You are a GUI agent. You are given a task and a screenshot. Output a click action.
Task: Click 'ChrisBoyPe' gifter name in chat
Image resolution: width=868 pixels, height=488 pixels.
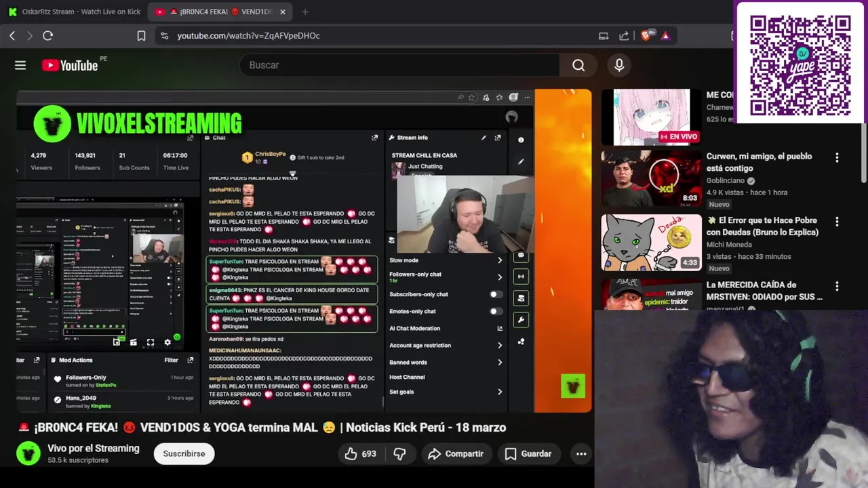[x=271, y=154]
